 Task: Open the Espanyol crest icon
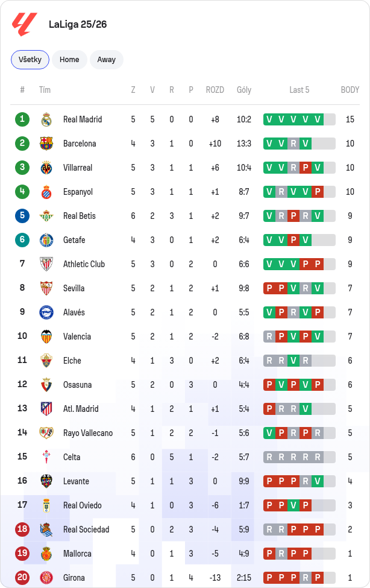(46, 192)
